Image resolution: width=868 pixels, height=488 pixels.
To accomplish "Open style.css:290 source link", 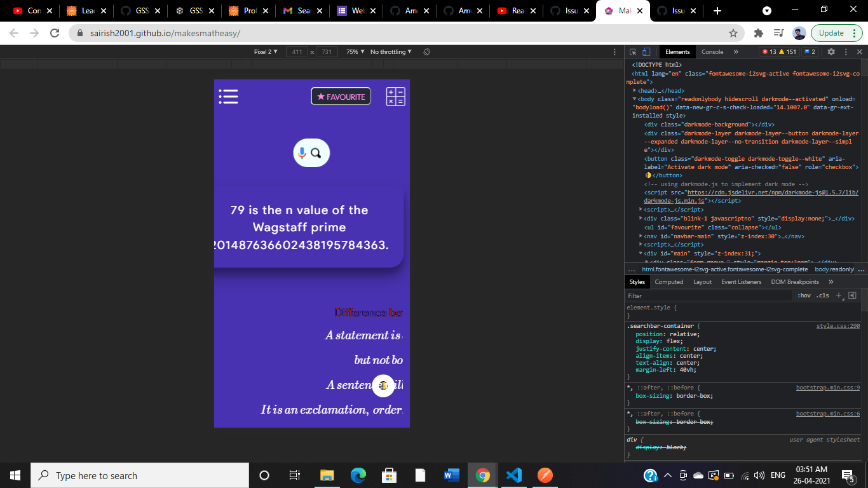I will (838, 326).
